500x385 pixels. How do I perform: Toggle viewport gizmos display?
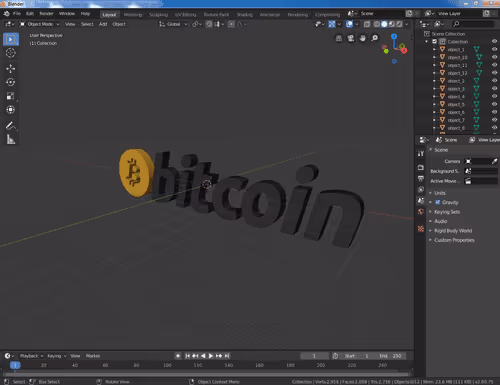[332, 24]
